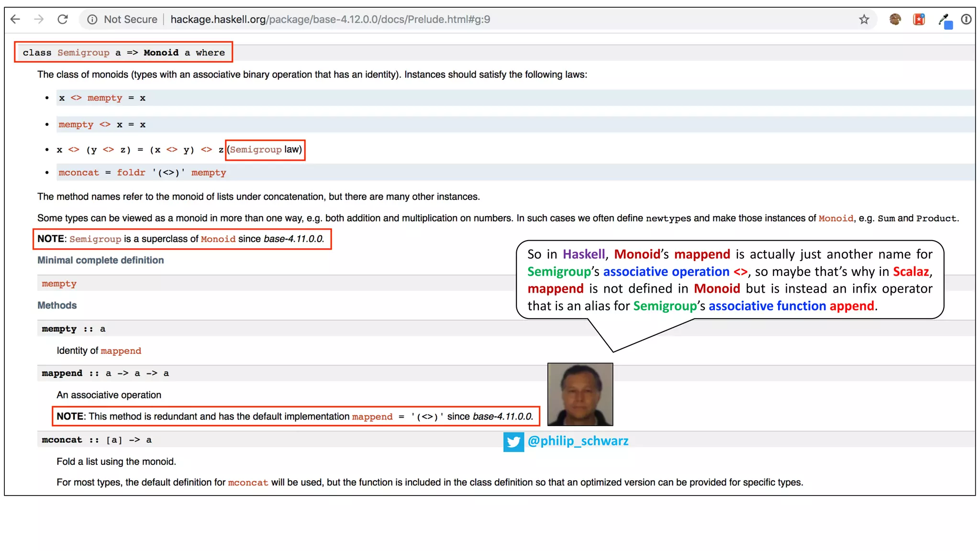This screenshot has height=551, width=980.
Task: Click the mappend link after Identity of
Action: click(x=121, y=351)
